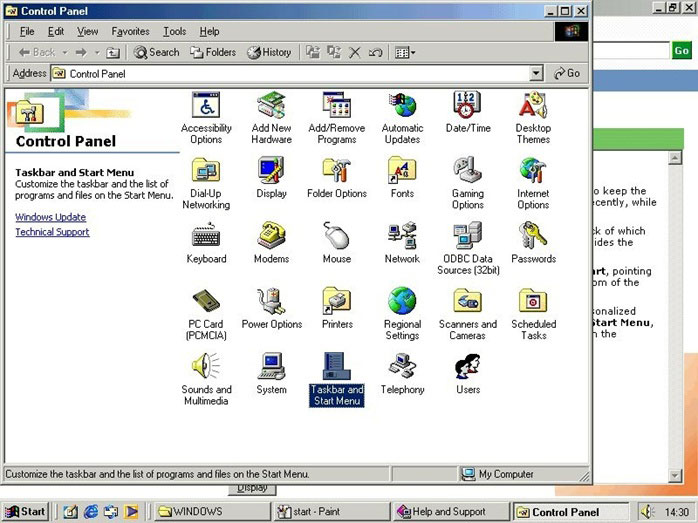Follow the Windows Update link

click(51, 217)
